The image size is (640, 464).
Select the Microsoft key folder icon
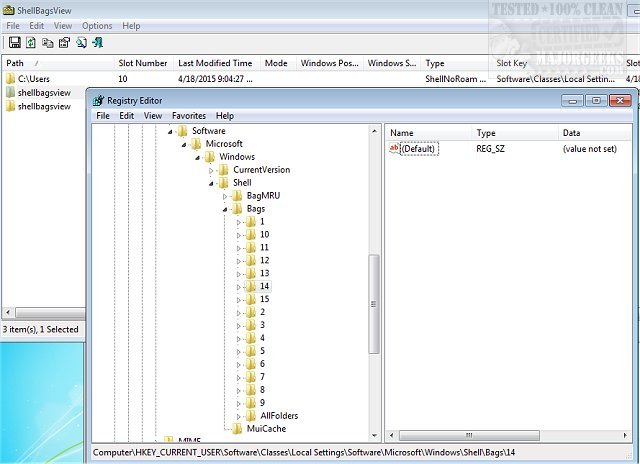point(196,144)
